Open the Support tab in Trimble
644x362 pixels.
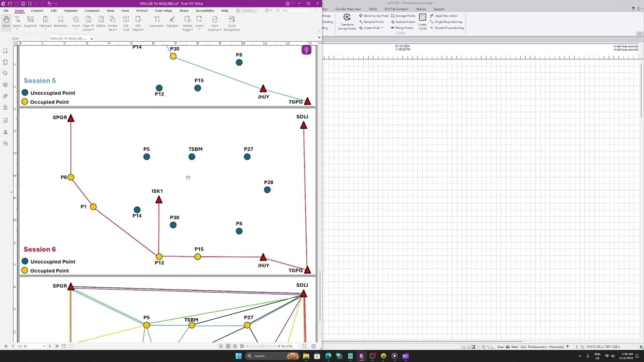(x=439, y=9)
